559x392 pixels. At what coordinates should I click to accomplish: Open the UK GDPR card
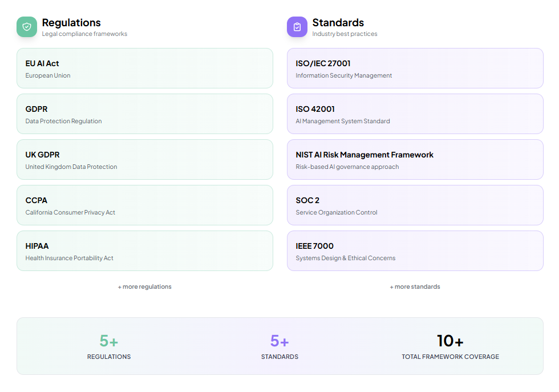pyautogui.click(x=145, y=160)
